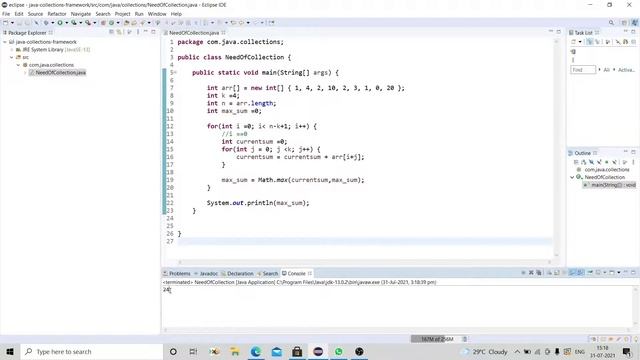Screen dimensions: 640x360
Task: Click the Debug bug icon in the toolbar
Action: coord(46,22)
